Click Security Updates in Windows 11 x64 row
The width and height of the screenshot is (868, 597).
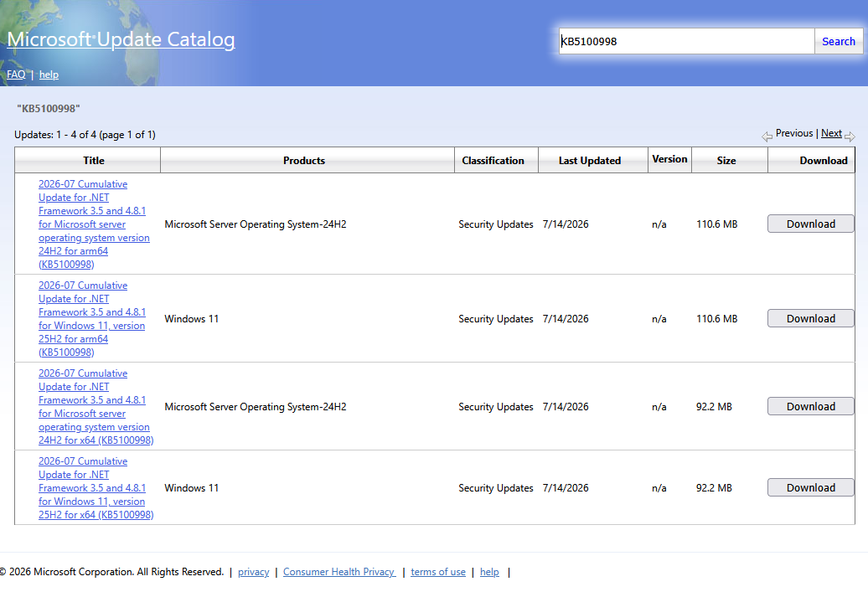coord(495,488)
